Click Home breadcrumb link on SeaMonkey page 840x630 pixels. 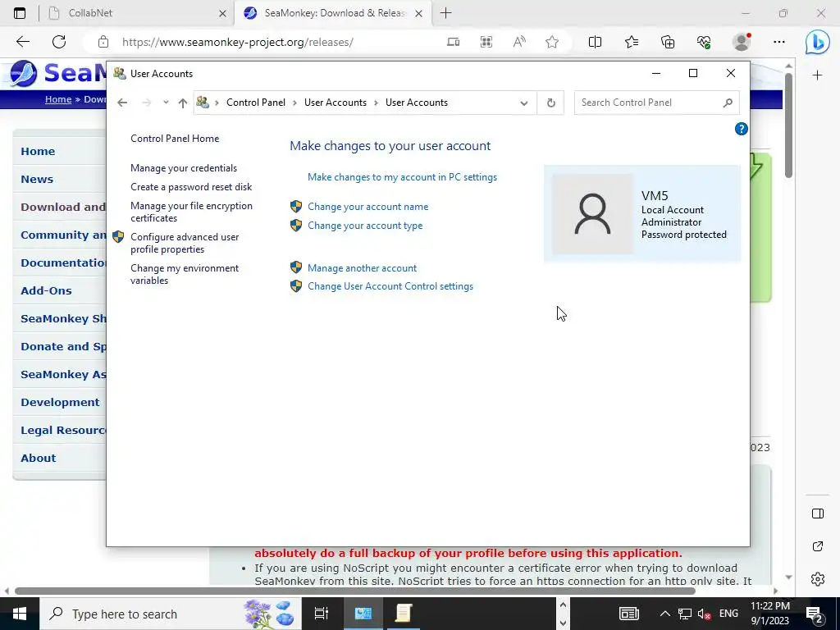point(58,99)
